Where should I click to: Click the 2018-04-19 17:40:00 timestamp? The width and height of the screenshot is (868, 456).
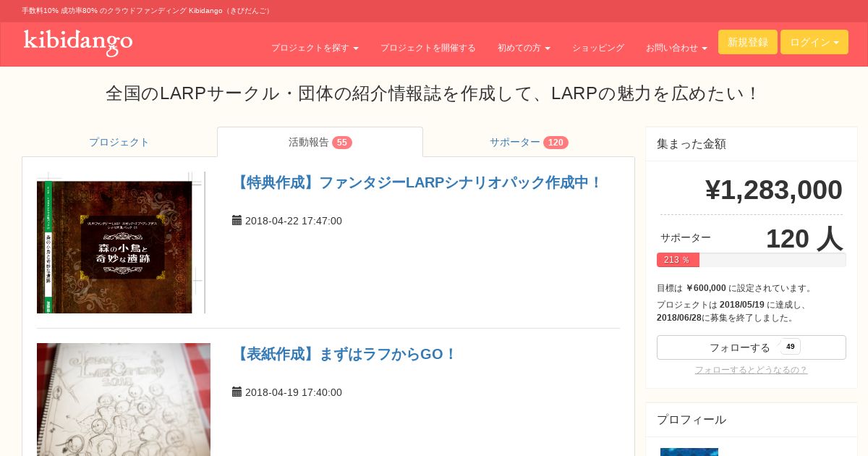tap(294, 392)
